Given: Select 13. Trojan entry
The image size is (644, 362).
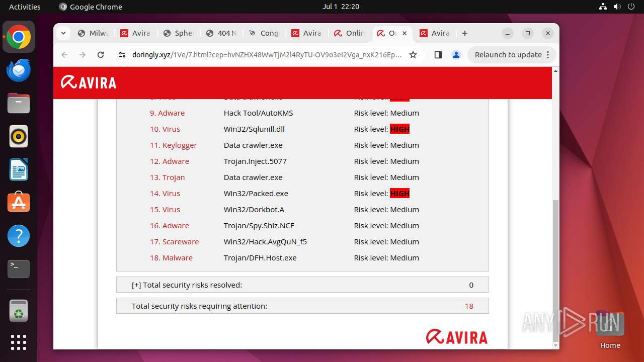Looking at the screenshot, I should pyautogui.click(x=167, y=177).
